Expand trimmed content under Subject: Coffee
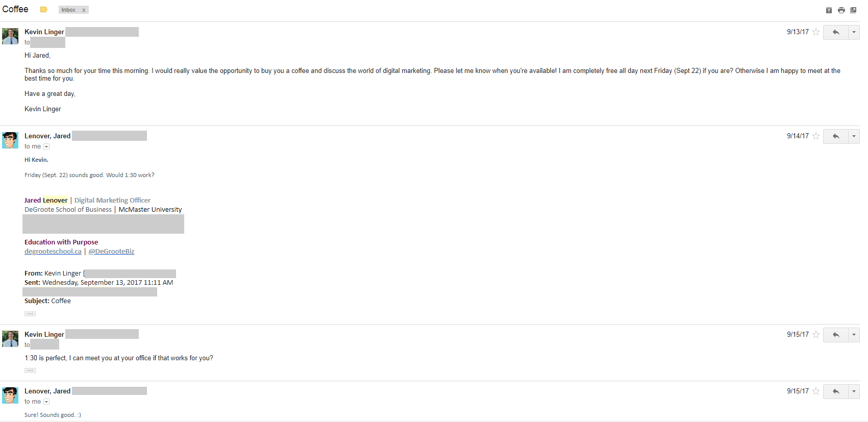868x422 pixels. click(x=30, y=314)
